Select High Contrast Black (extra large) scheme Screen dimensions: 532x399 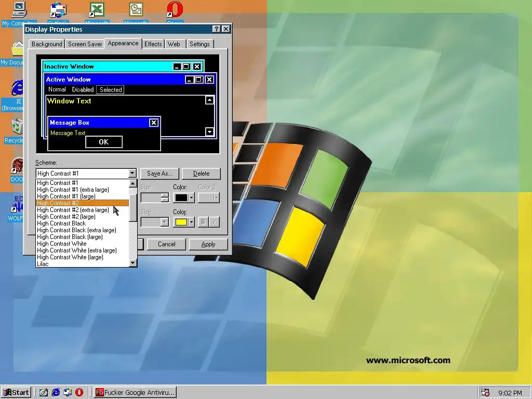pyautogui.click(x=83, y=230)
